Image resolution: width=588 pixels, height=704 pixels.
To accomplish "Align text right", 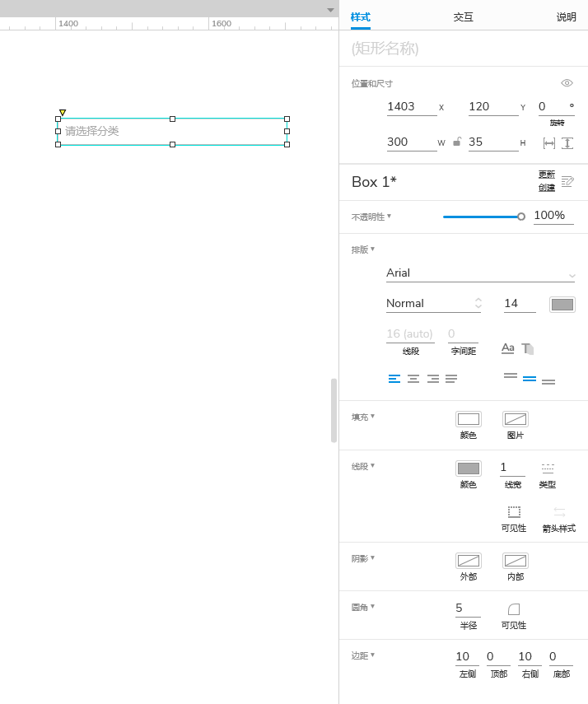I will [433, 379].
